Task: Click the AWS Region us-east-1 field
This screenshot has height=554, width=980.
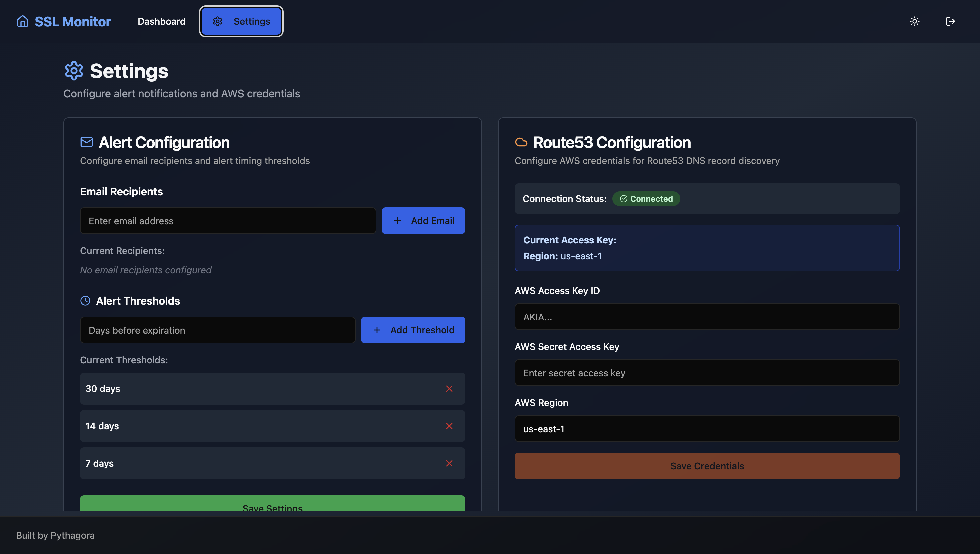Action: coord(707,429)
